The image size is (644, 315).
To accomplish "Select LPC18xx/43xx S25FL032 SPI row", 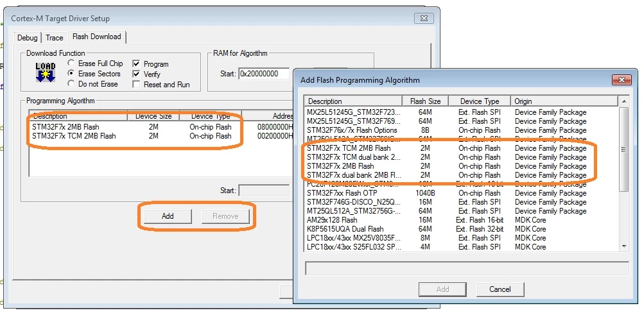I will click(x=461, y=247).
